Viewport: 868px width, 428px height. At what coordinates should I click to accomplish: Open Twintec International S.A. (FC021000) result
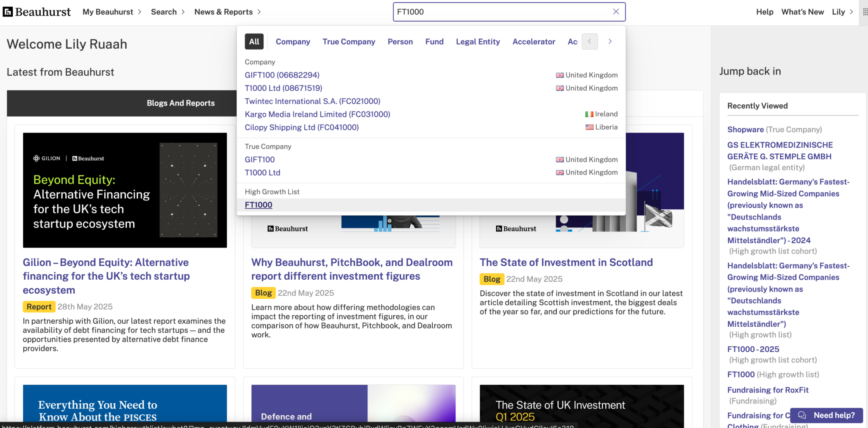pos(312,101)
